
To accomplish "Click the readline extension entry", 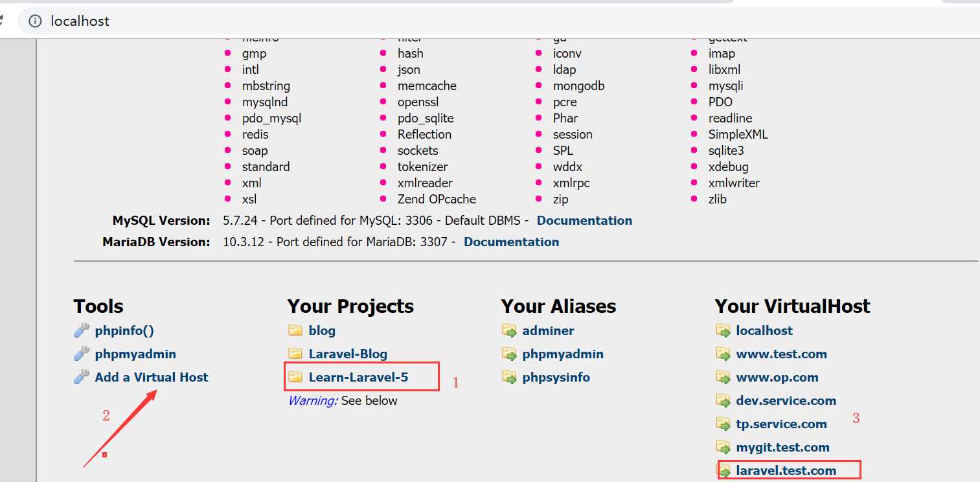I will [x=730, y=118].
